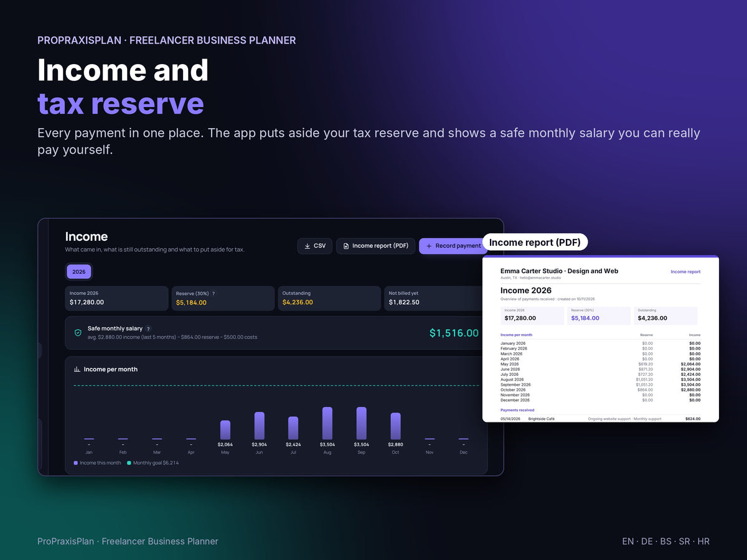
Task: Click the $624.00 payment amount in the PDF
Action: 693,419
